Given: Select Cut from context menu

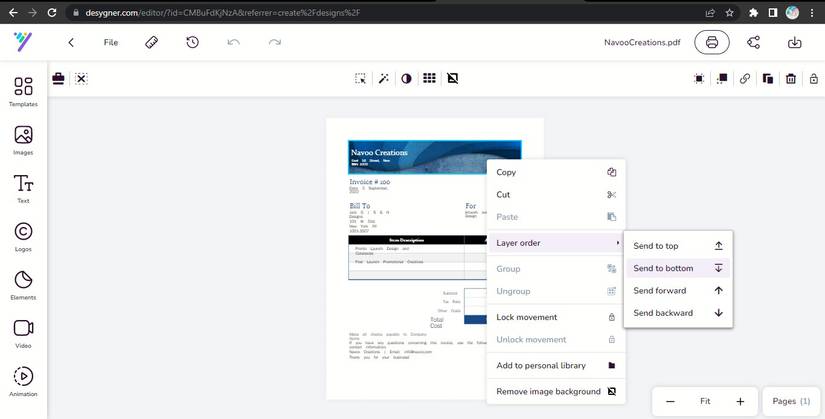Looking at the screenshot, I should click(x=556, y=194).
